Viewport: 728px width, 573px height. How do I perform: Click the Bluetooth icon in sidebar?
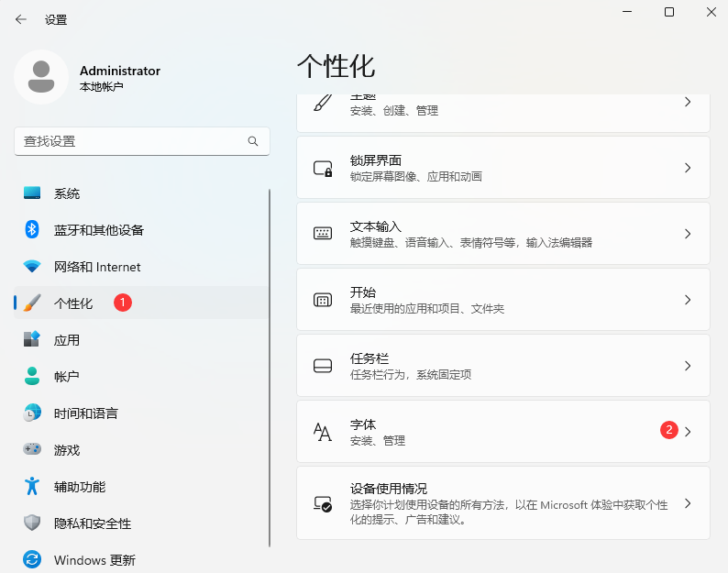(x=32, y=230)
